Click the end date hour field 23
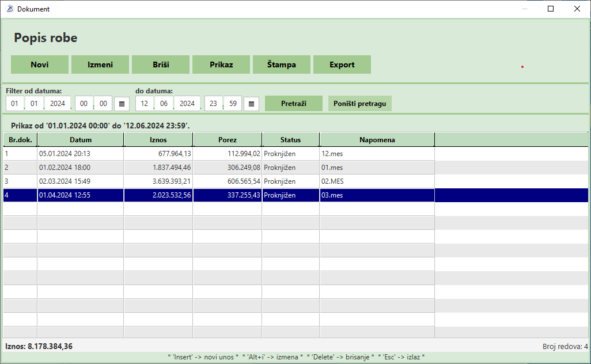 pos(214,104)
